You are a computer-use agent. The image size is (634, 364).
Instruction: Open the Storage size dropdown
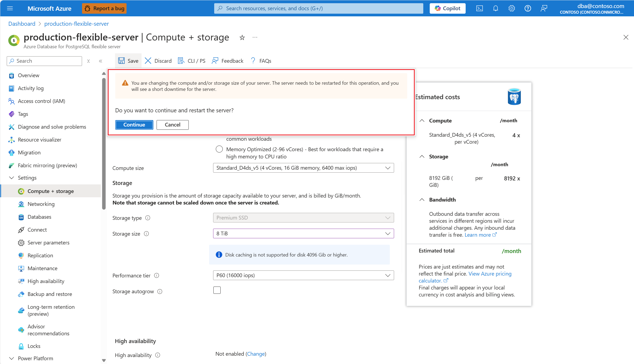click(x=303, y=233)
